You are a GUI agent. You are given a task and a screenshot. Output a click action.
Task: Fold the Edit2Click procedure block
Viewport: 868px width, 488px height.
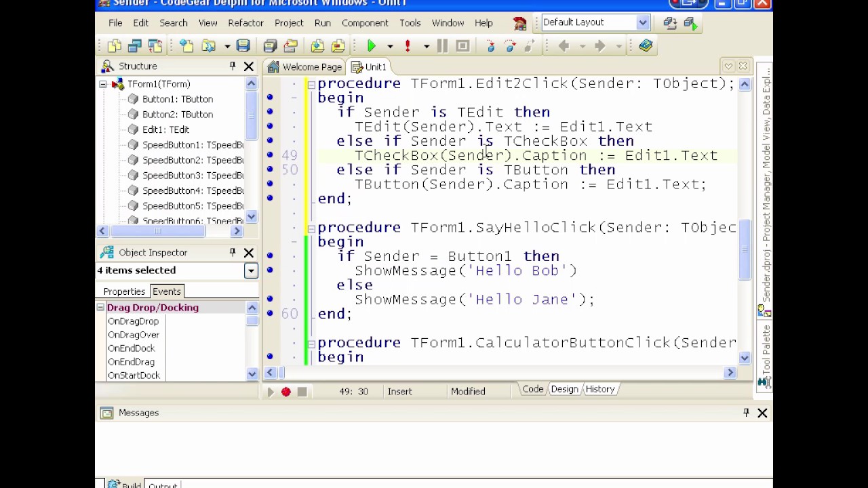point(311,84)
